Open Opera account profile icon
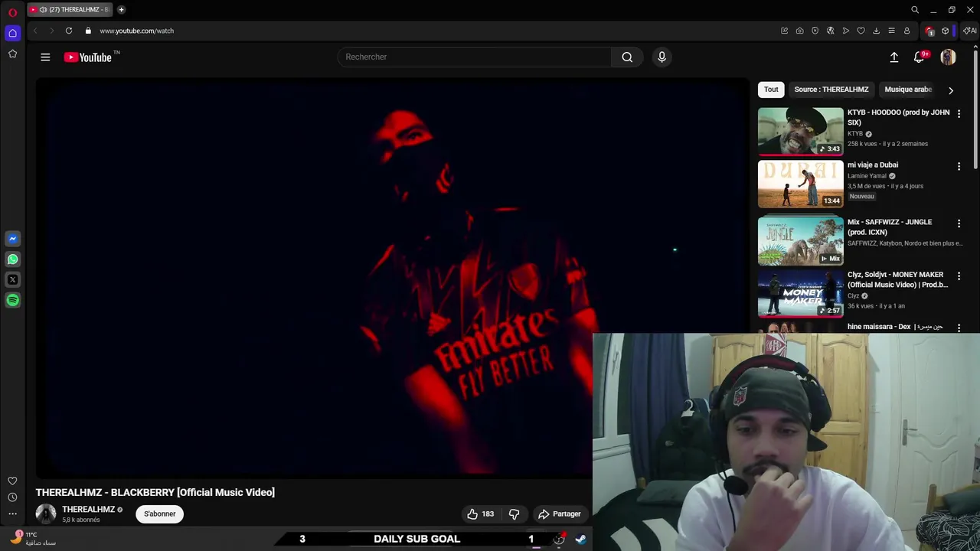The height and width of the screenshot is (551, 980). coord(906,31)
